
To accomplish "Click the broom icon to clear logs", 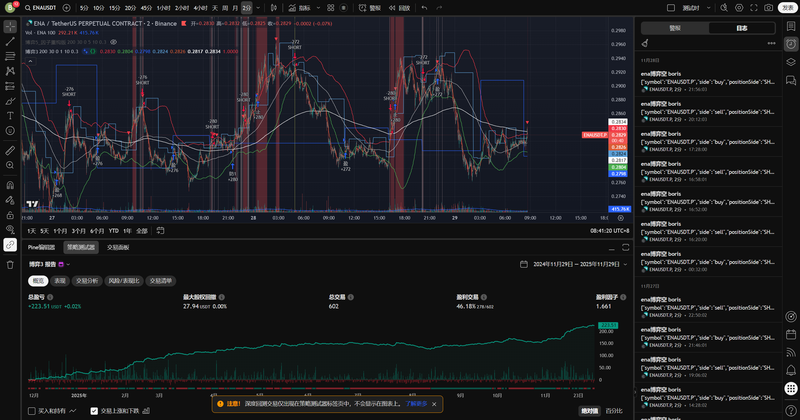I will [x=646, y=43].
